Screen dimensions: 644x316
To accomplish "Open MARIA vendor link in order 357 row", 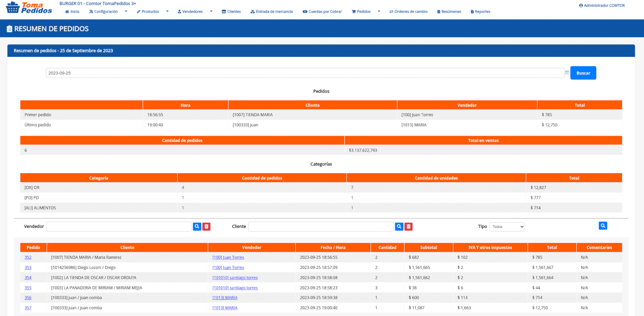I will [x=225, y=308].
